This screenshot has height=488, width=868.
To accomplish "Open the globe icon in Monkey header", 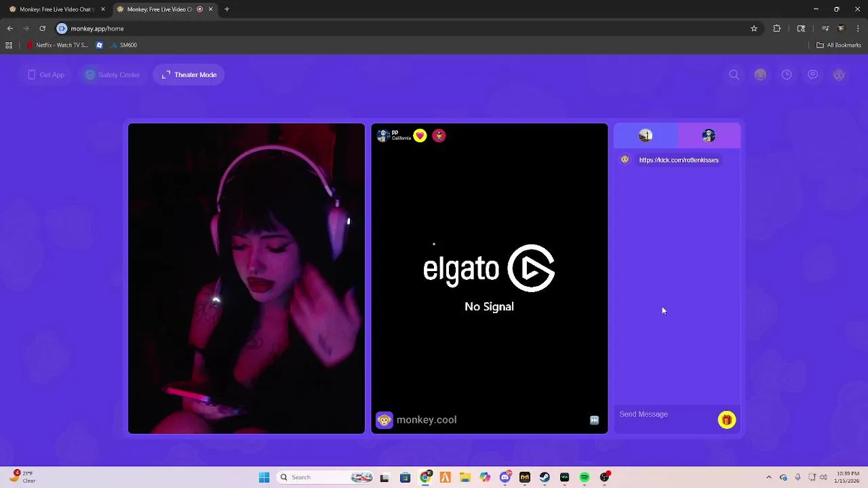I will pyautogui.click(x=760, y=75).
